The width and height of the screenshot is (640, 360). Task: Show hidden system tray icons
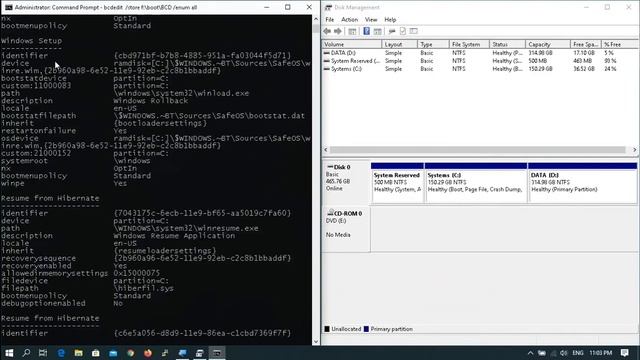(x=530, y=353)
